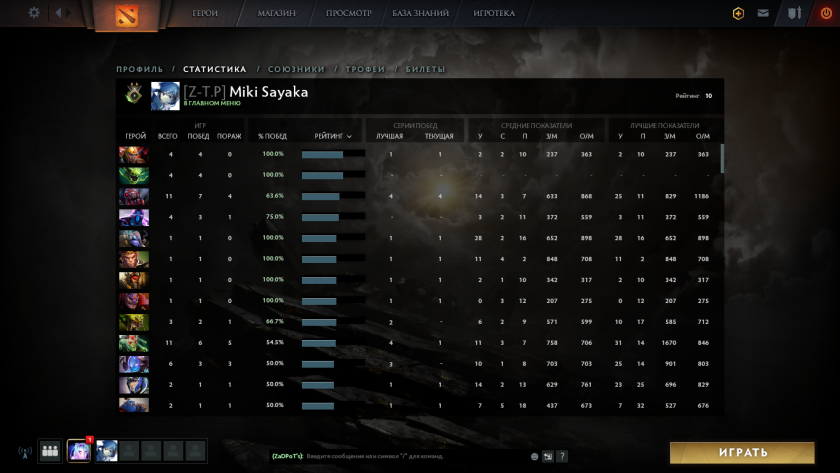The image size is (840, 473).
Task: Select hero portrait in row with 437 З/М
Action: click(x=134, y=405)
